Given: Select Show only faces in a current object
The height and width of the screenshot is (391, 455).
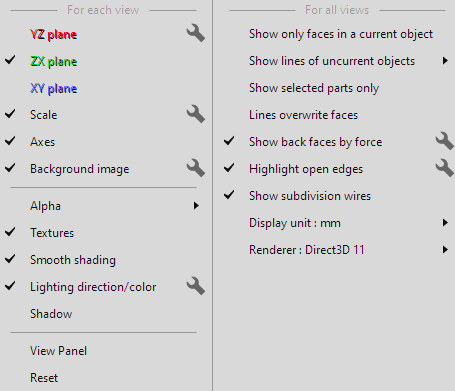Looking at the screenshot, I should coord(341,34).
